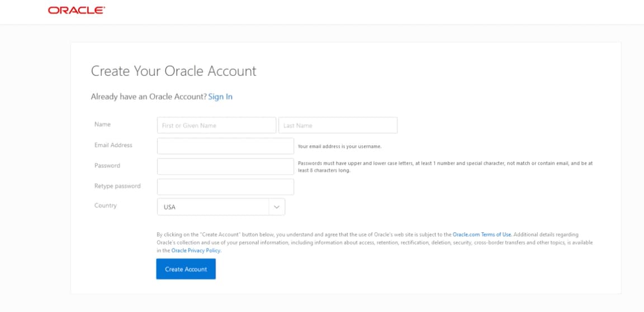Click the Name field label

103,124
